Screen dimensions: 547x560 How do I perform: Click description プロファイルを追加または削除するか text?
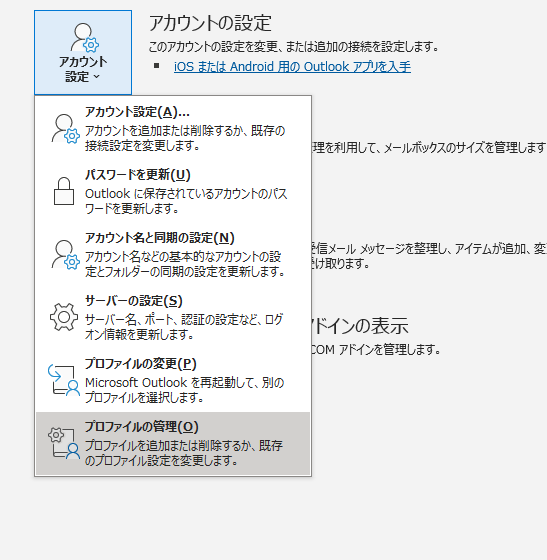pos(184,453)
